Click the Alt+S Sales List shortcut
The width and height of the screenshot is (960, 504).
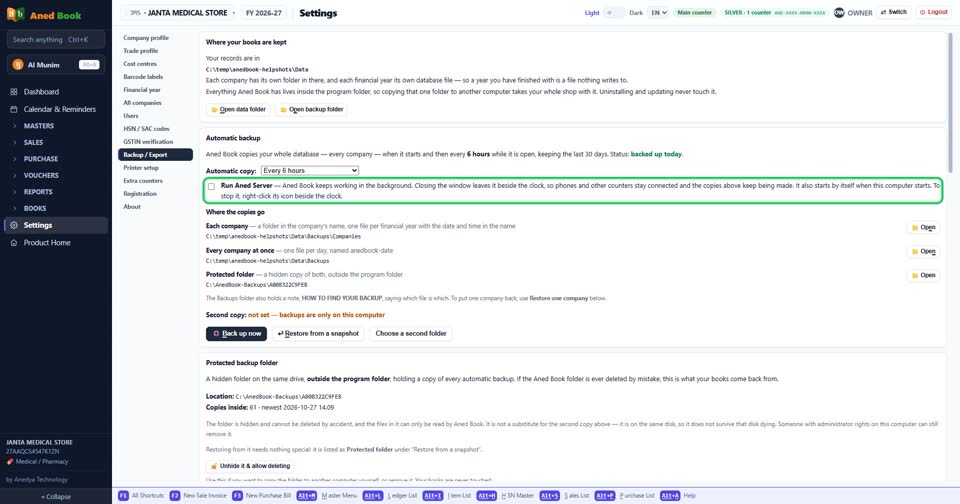(x=564, y=495)
